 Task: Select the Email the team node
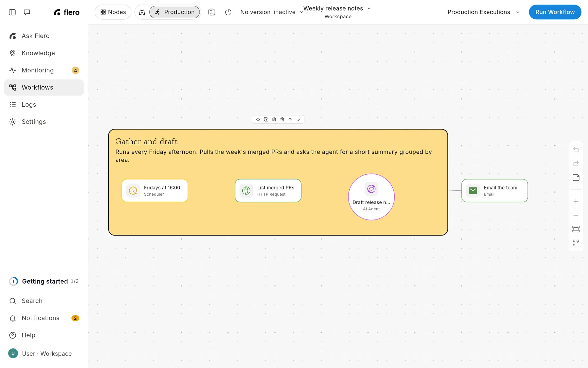495,191
